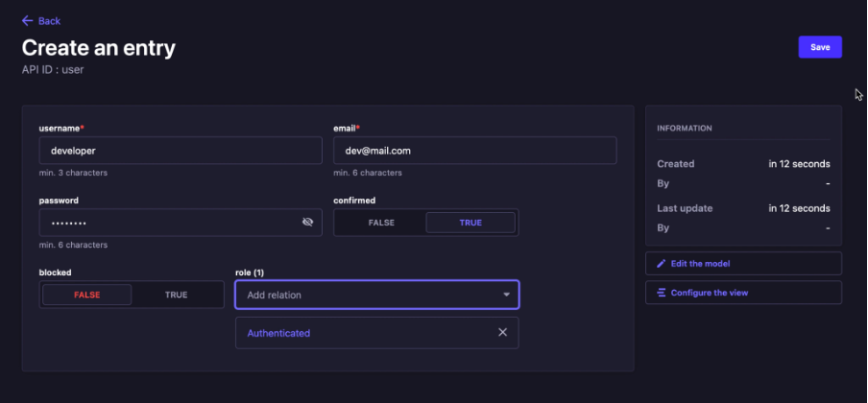Image resolution: width=868 pixels, height=403 pixels.
Task: Set blocked to FALSE
Action: pyautogui.click(x=86, y=295)
